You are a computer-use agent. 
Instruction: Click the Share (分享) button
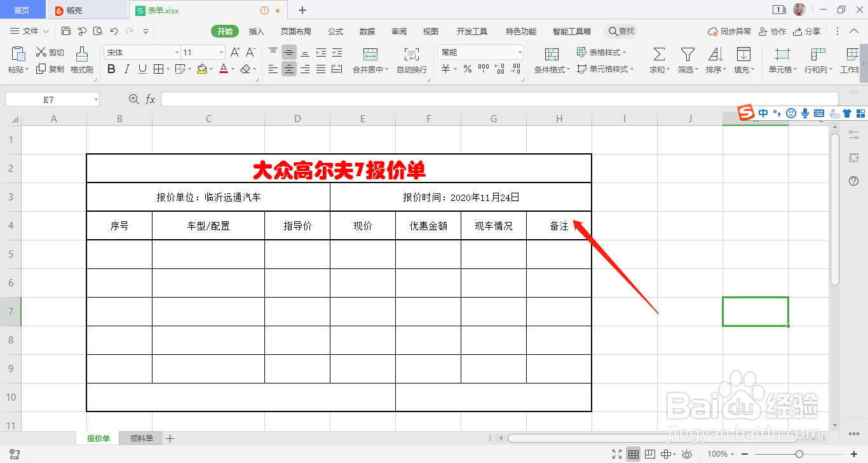point(806,31)
